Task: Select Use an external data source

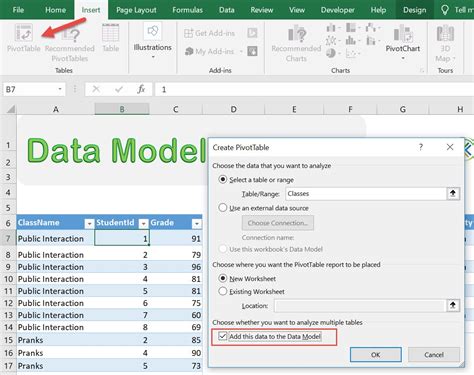Action: (223, 208)
